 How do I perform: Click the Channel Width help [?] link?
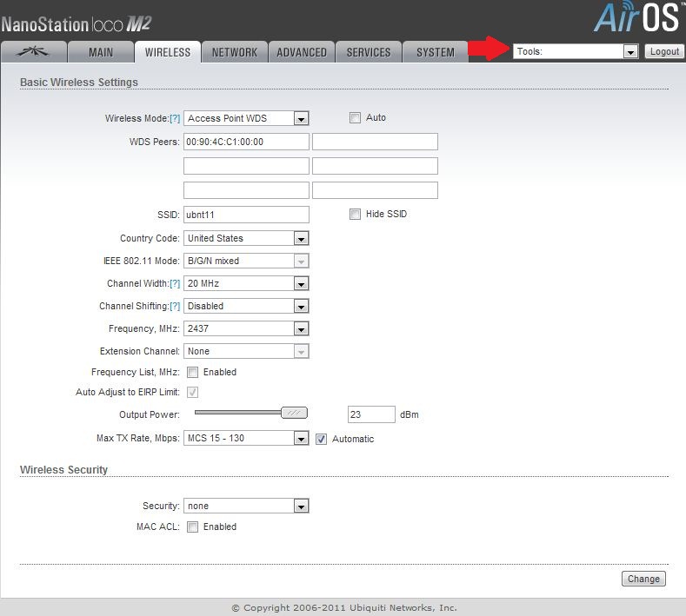(x=175, y=283)
